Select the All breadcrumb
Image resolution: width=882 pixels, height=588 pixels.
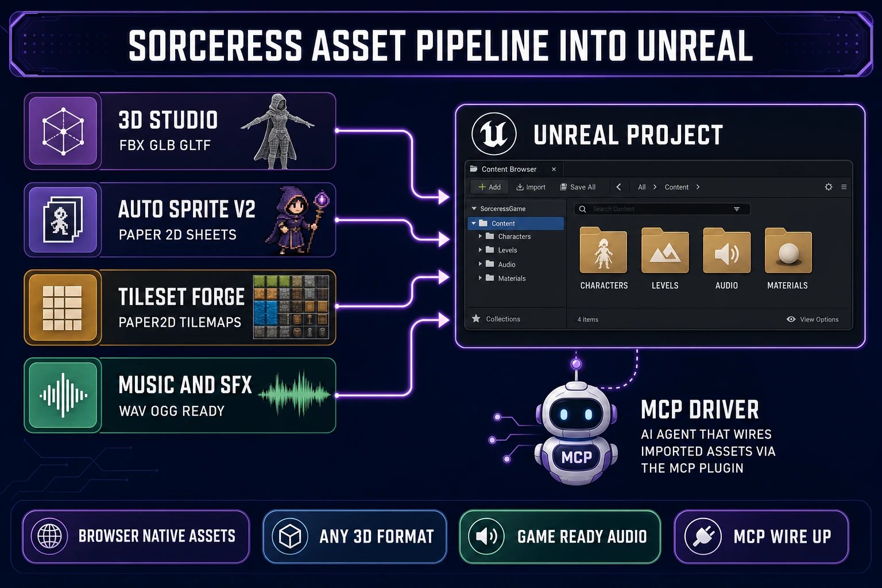click(642, 187)
